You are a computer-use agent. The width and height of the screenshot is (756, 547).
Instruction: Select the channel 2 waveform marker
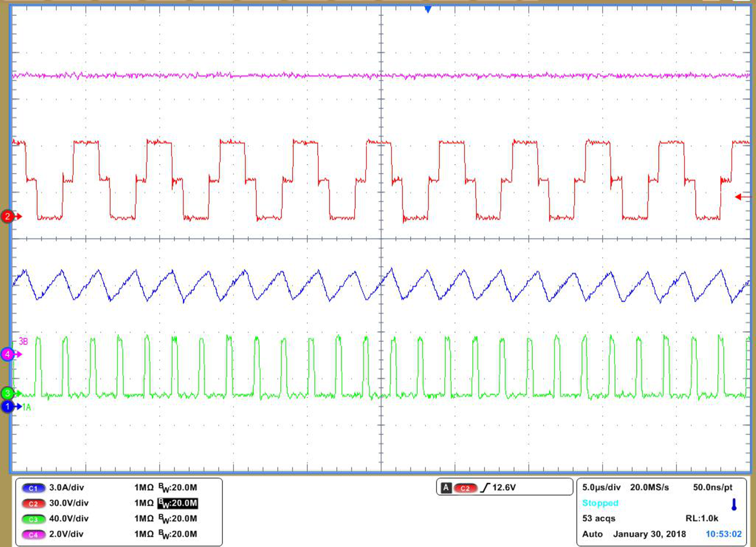pos(8,215)
